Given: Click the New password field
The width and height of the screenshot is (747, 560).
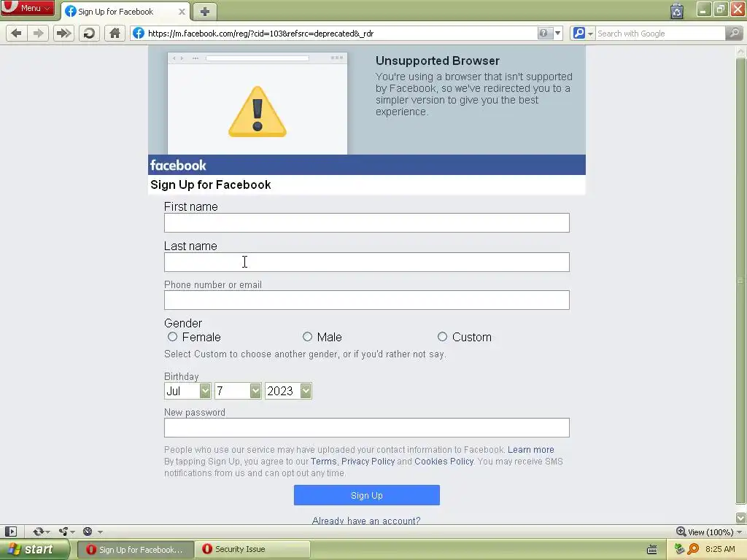Looking at the screenshot, I should click(366, 427).
